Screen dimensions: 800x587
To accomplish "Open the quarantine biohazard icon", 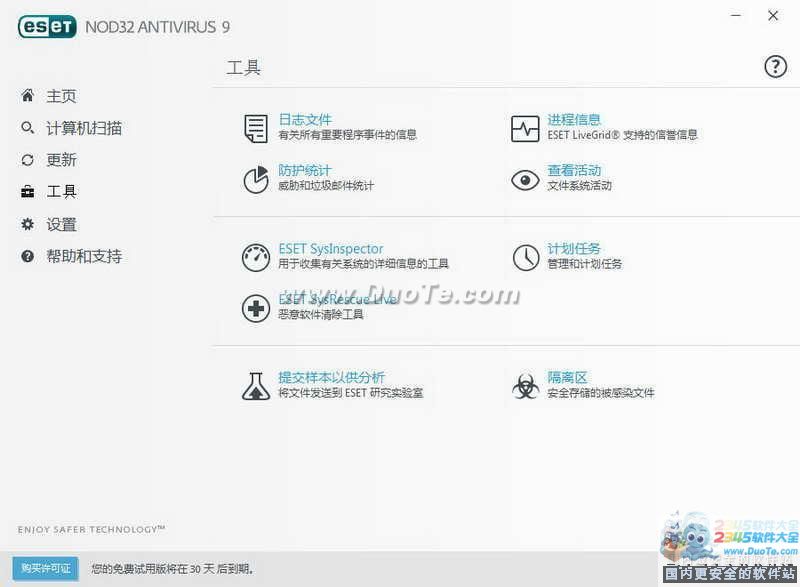I will coord(525,386).
